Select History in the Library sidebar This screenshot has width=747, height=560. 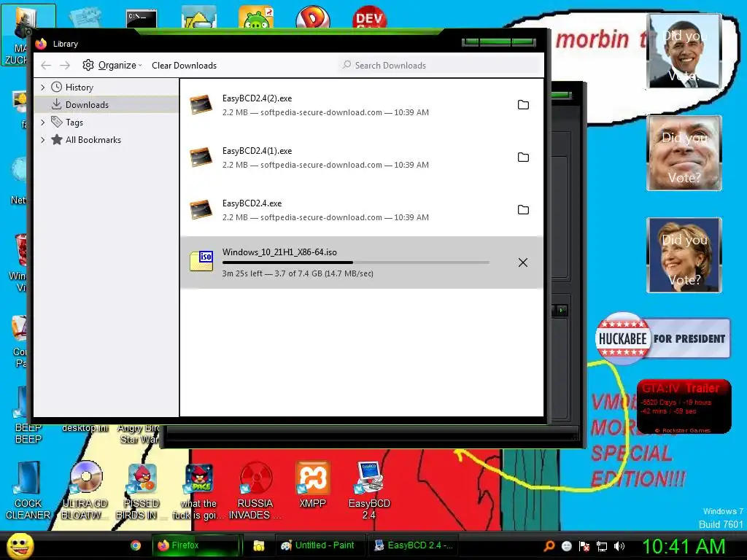point(79,87)
